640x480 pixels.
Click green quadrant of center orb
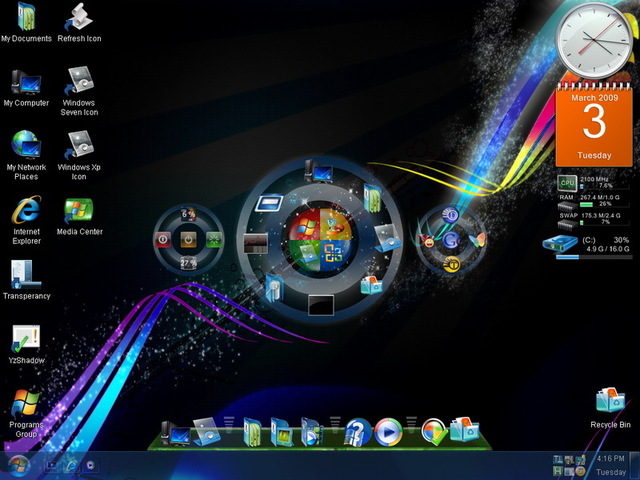(x=304, y=256)
